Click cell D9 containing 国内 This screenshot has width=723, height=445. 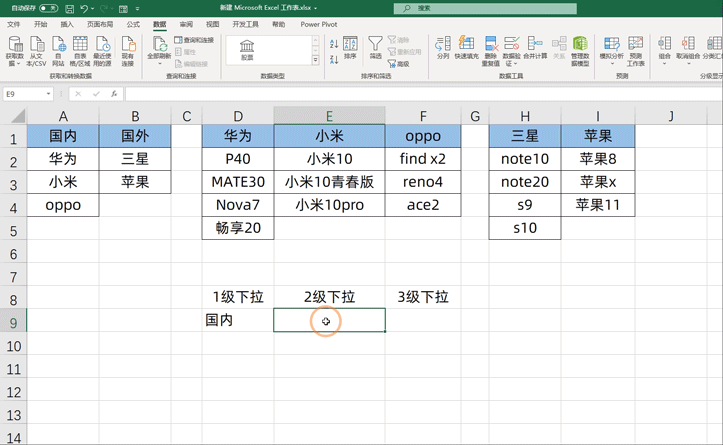(x=238, y=320)
